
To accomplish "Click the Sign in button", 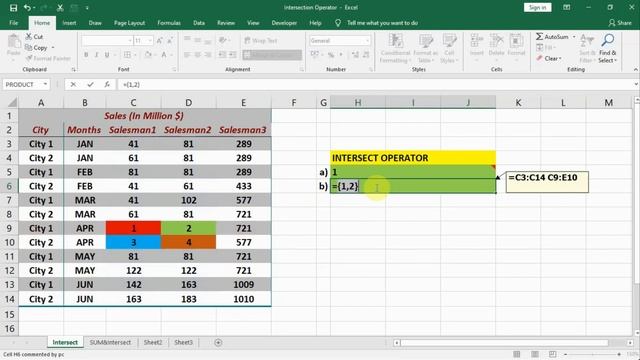I will pos(538,8).
